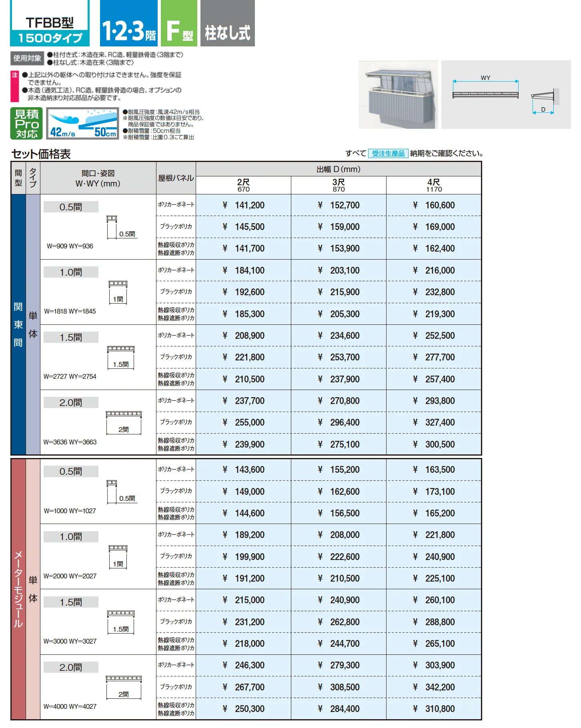Click the W=2000 WY=2027 size label

coord(70,576)
